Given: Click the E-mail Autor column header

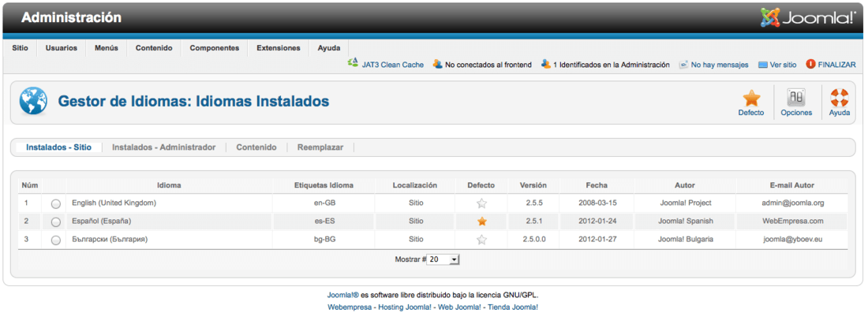Looking at the screenshot, I should tap(792, 185).
